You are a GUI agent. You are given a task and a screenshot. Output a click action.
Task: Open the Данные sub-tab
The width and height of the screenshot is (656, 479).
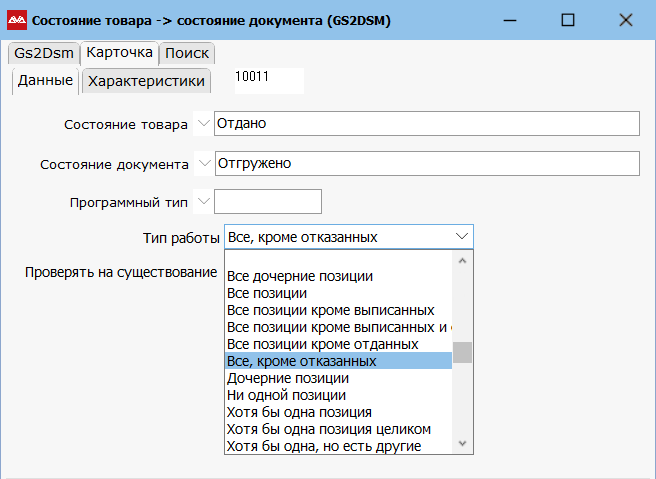click(46, 81)
